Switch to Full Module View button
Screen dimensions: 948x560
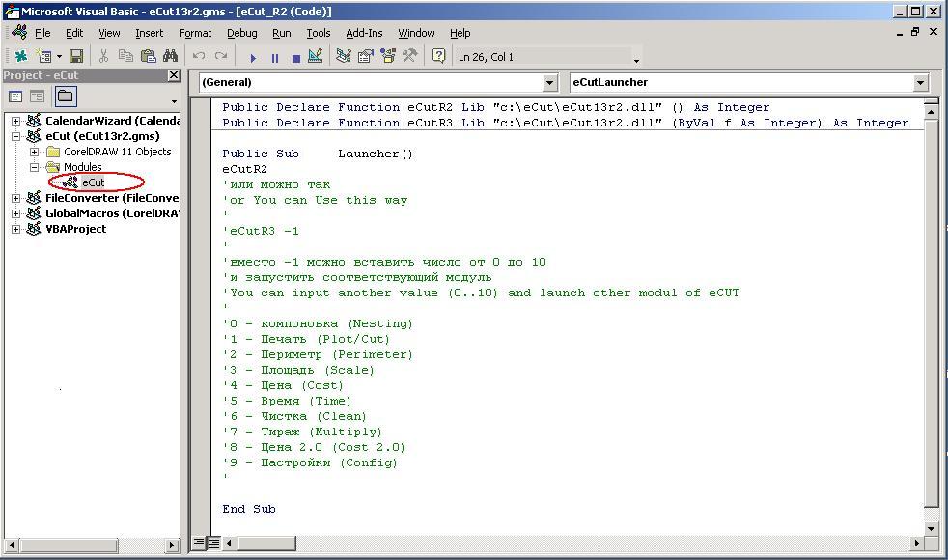(x=213, y=543)
